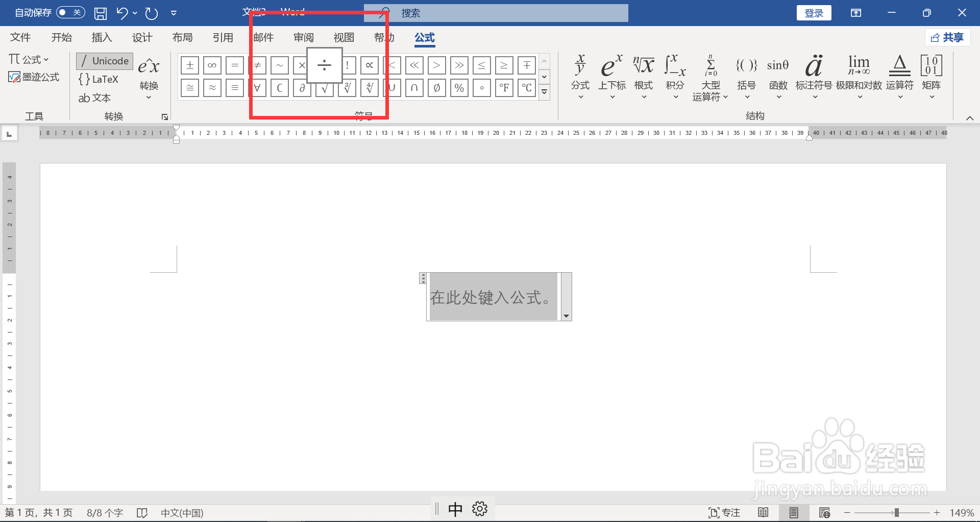
Task: Open the Accent structures dropdown
Action: click(x=814, y=77)
